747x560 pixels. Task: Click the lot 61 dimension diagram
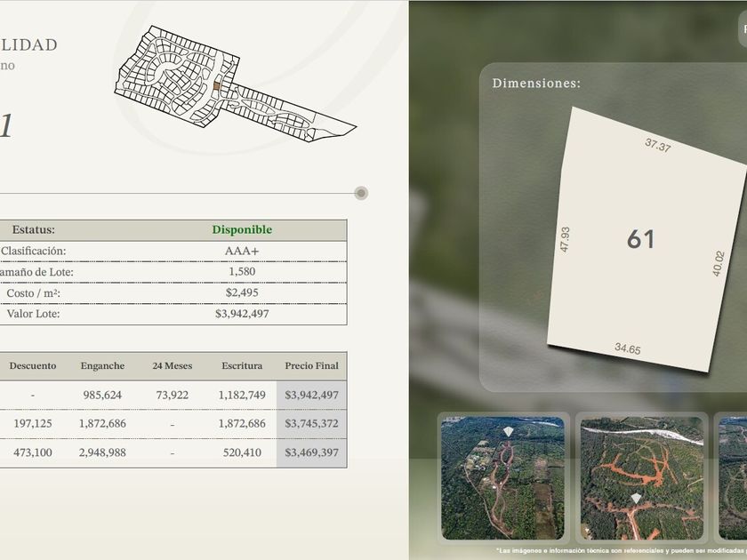[x=647, y=239]
